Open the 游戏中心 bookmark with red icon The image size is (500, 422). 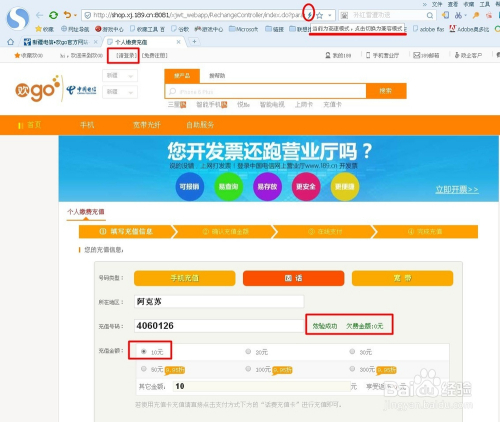click(109, 29)
